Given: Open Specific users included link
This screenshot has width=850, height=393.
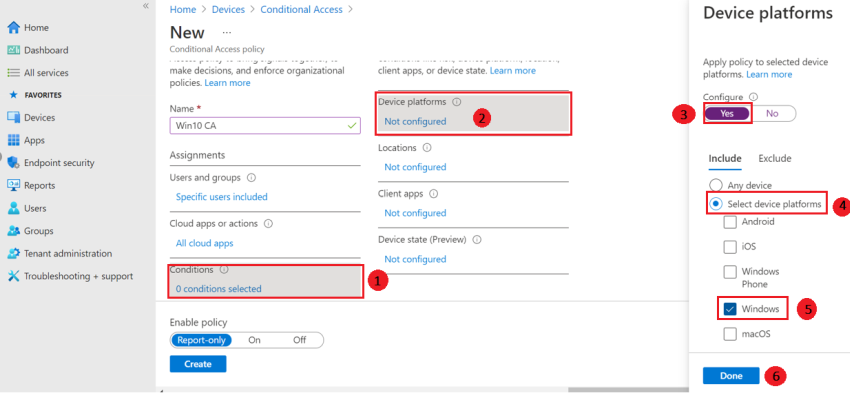Looking at the screenshot, I should click(x=221, y=197).
